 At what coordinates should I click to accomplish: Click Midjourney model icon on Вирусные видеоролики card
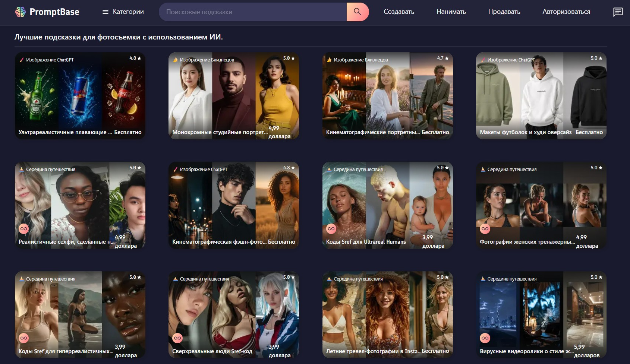[483, 279]
